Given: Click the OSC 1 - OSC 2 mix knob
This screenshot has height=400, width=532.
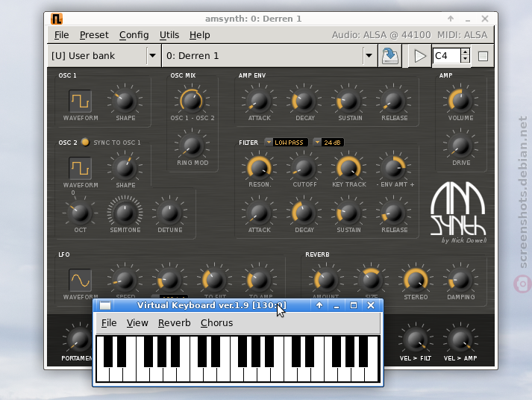Looking at the screenshot, I should coord(192,101).
